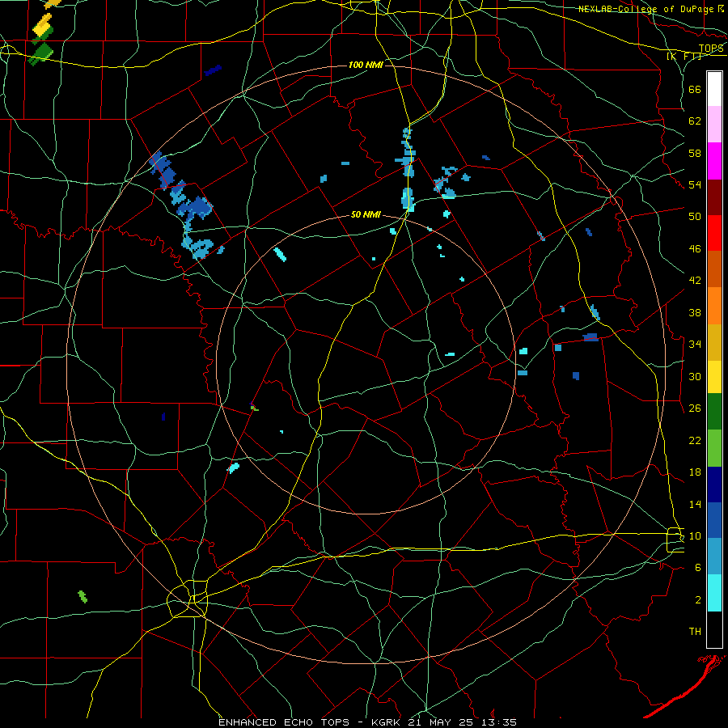The height and width of the screenshot is (728, 728).
Task: Click the "34" legend value
Action: tap(695, 345)
